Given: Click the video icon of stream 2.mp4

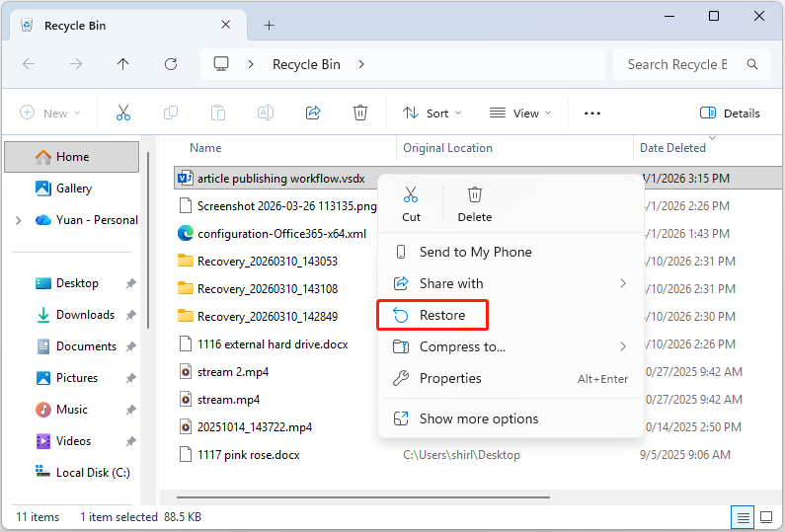Looking at the screenshot, I should (186, 371).
